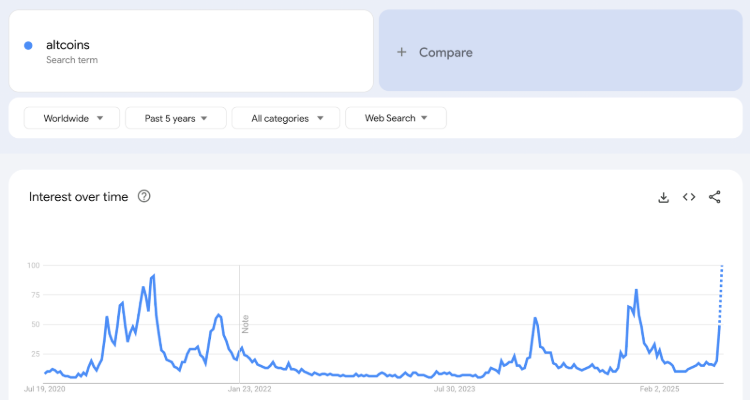Click the Jul 30, 2023 axis label

point(454,389)
